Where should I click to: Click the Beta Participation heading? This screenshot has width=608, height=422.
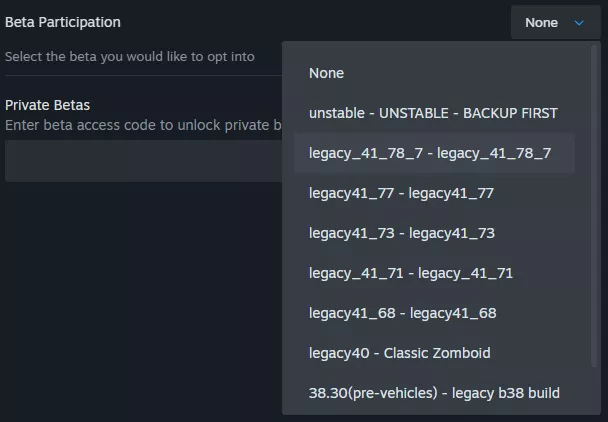tap(63, 22)
